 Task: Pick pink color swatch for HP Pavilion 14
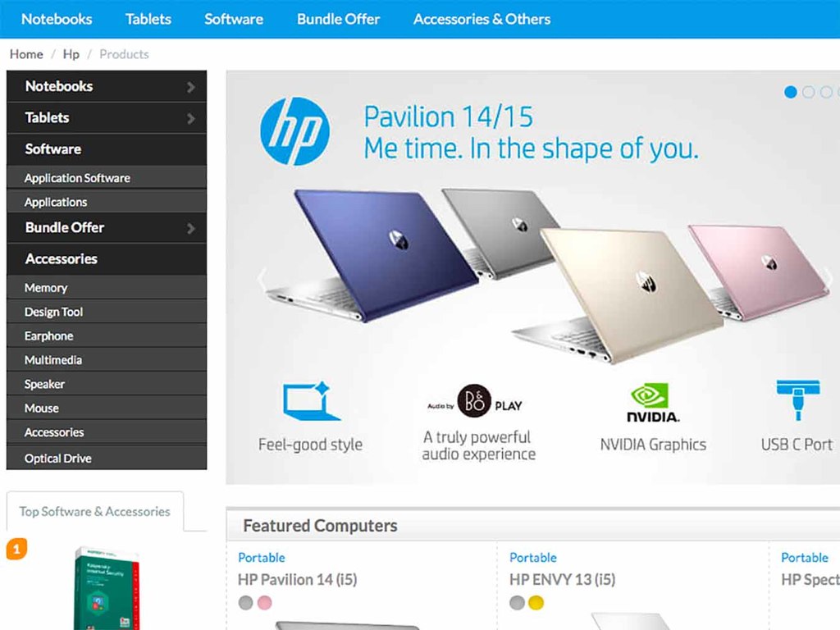tap(265, 603)
